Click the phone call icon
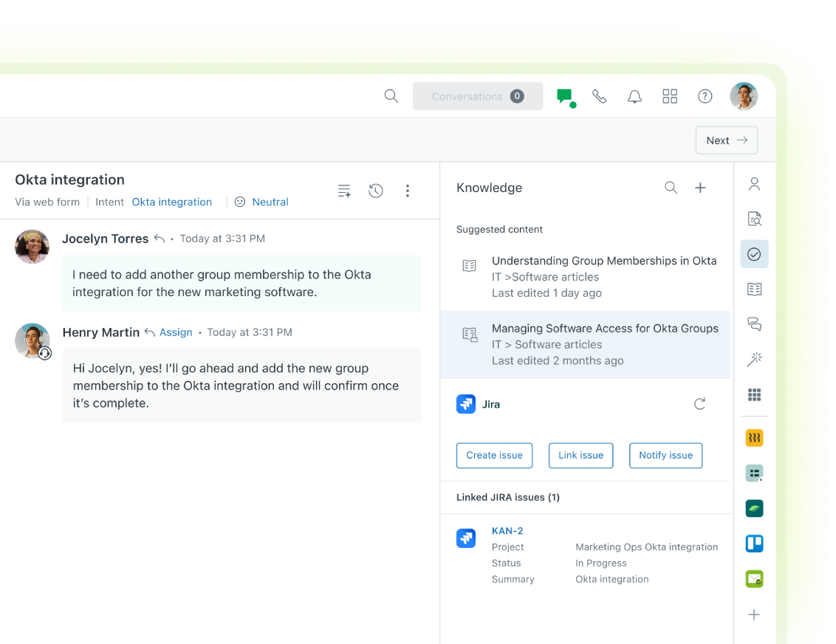Viewport: 836px width, 644px height. [599, 96]
